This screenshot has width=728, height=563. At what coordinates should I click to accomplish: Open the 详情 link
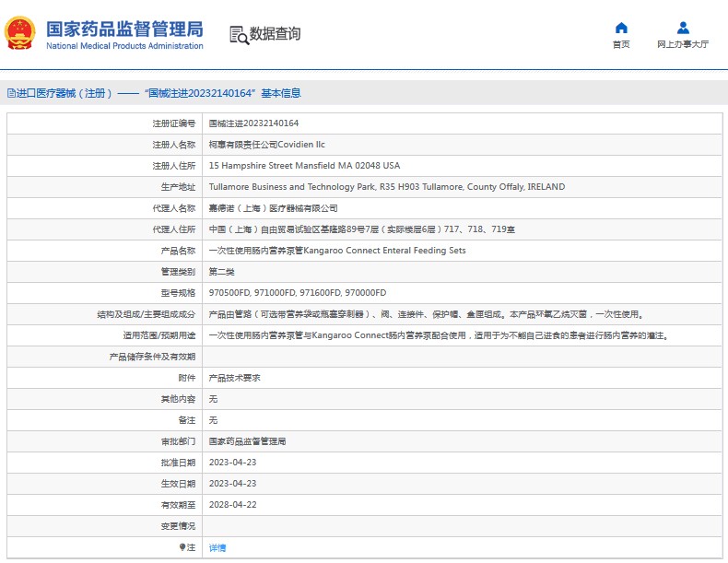[x=217, y=547]
